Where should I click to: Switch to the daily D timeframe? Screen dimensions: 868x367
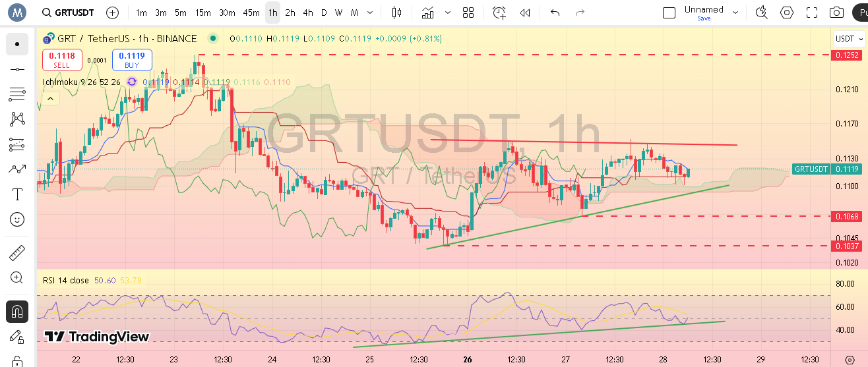323,13
